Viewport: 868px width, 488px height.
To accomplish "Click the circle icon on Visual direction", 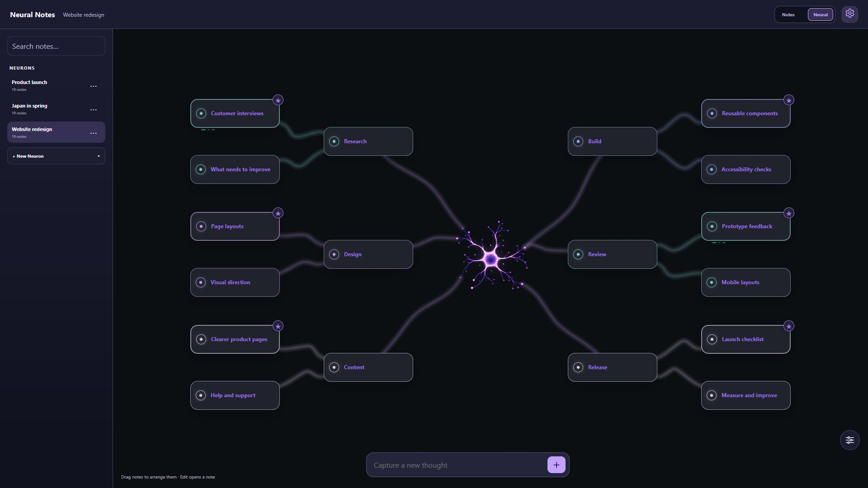I will tap(201, 282).
